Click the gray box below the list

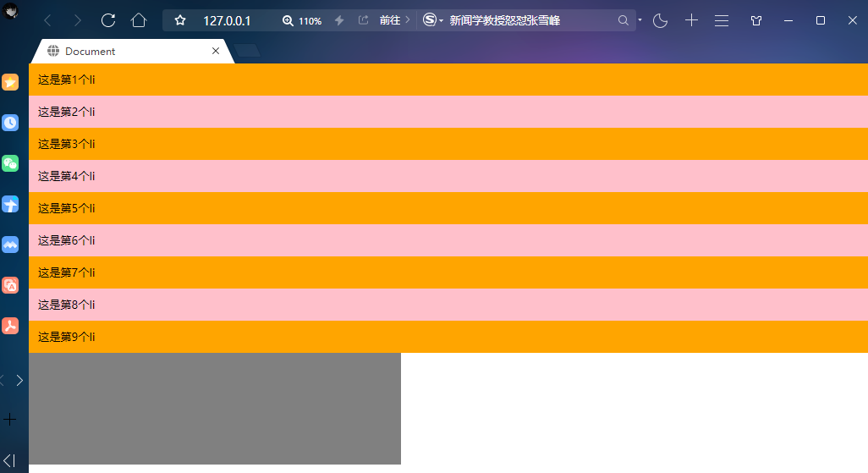point(215,408)
